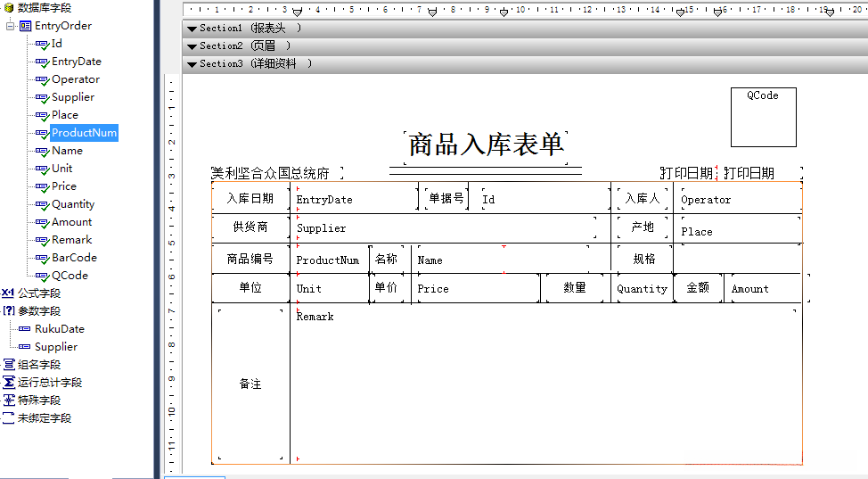Click the QCode box on report
The height and width of the screenshot is (479, 868).
[763, 117]
